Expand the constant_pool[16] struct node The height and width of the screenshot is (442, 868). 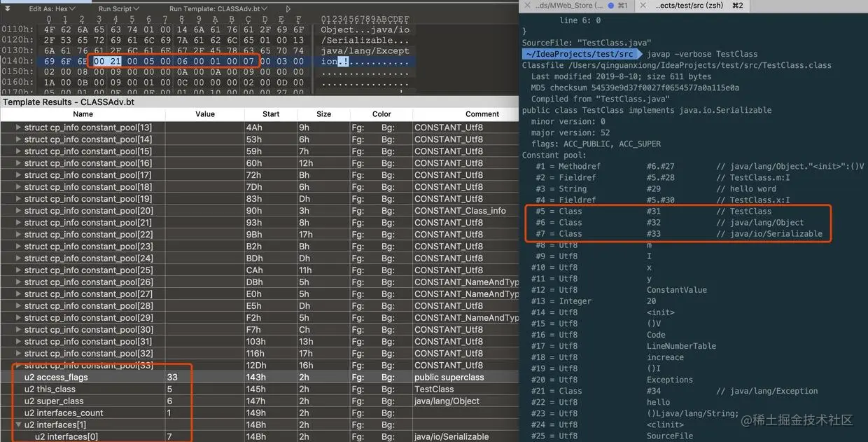pyautogui.click(x=19, y=163)
